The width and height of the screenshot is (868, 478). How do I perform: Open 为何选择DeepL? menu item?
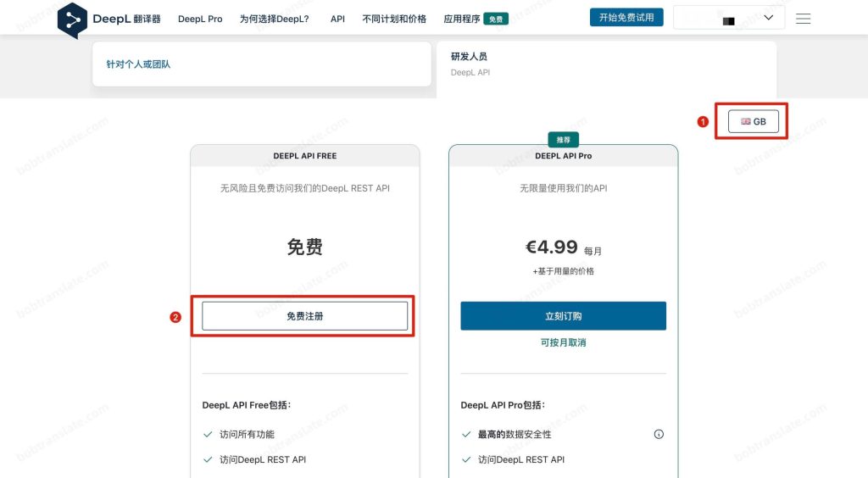tap(274, 19)
